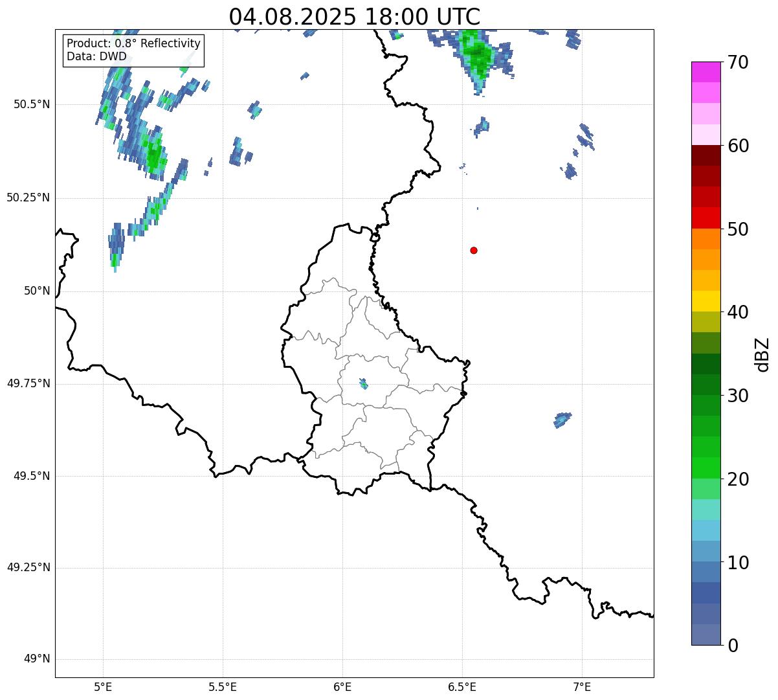Click the orange colorbar swatch below 50

tap(706, 239)
